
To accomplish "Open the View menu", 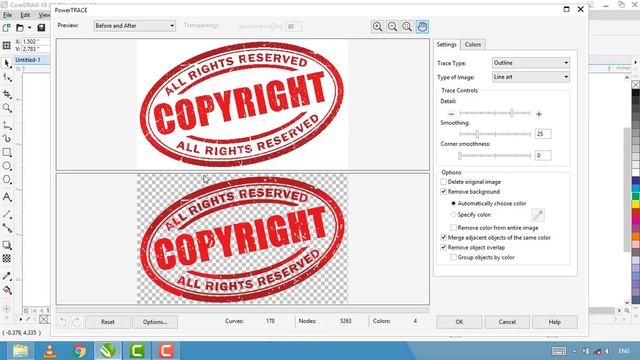I will click(x=44, y=15).
